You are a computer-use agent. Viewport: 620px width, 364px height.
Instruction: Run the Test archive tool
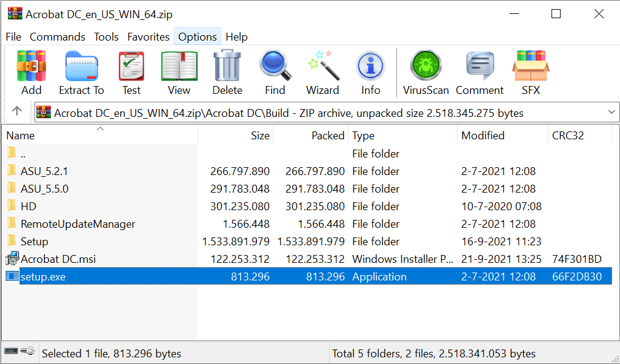coord(131,72)
